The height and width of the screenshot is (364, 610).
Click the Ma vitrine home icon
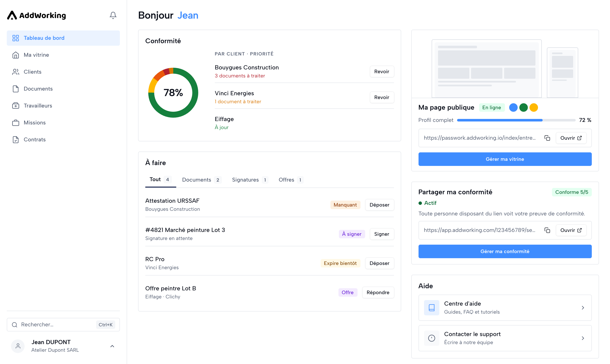[x=16, y=55]
